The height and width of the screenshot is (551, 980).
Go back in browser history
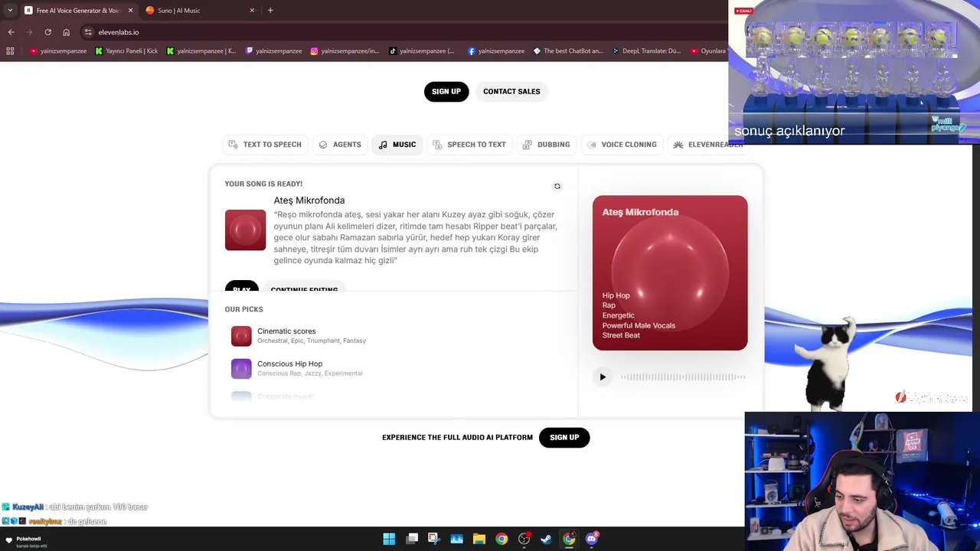click(11, 32)
